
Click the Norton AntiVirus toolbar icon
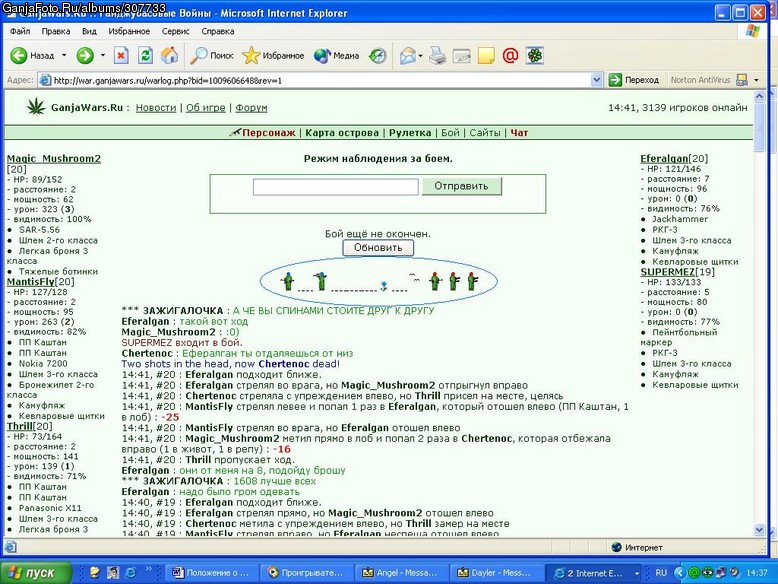click(x=742, y=80)
